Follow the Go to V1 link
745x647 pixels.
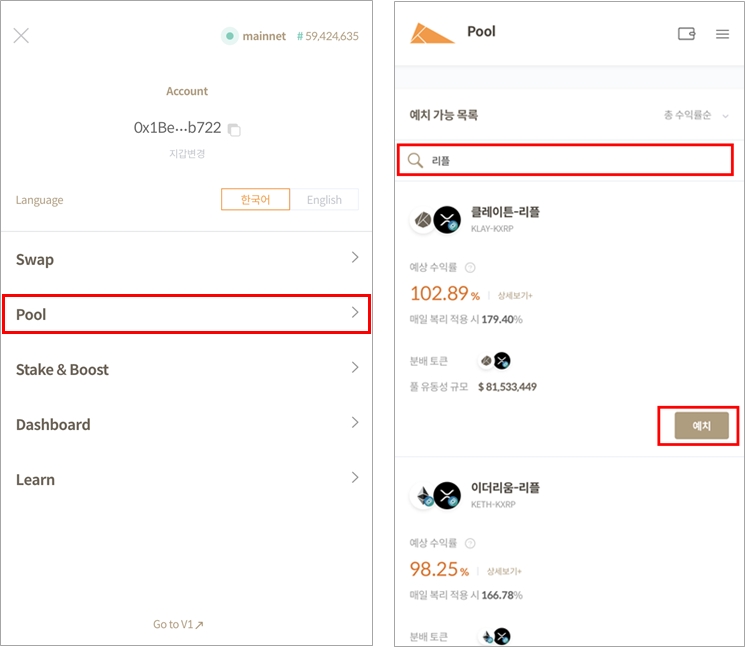(178, 624)
